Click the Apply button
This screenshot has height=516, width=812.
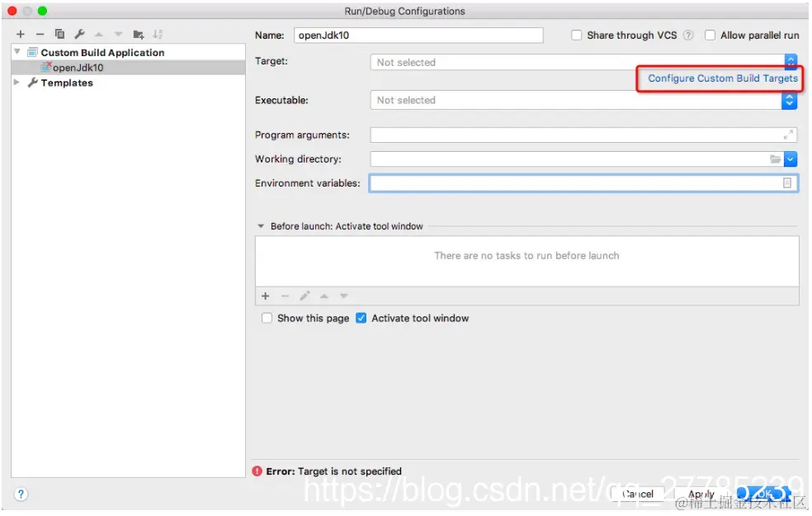pyautogui.click(x=701, y=495)
